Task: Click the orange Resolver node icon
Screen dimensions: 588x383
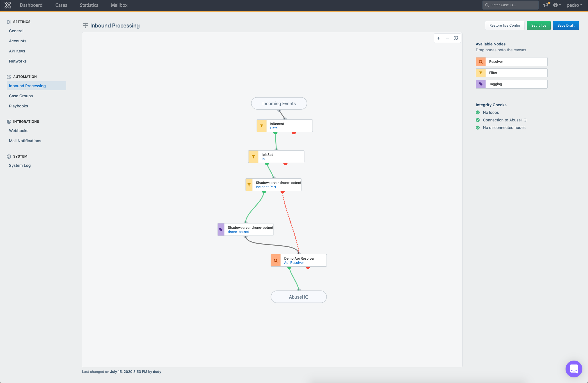Action: coord(481,62)
